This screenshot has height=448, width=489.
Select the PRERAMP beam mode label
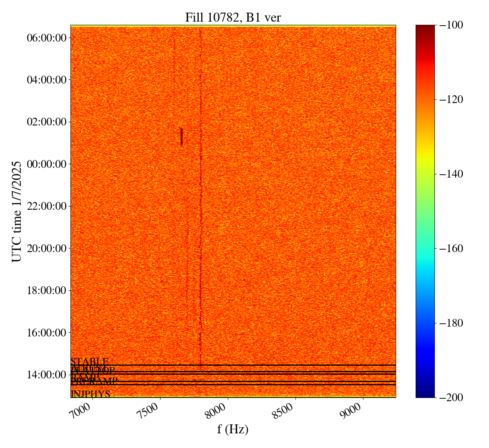pyautogui.click(x=95, y=382)
